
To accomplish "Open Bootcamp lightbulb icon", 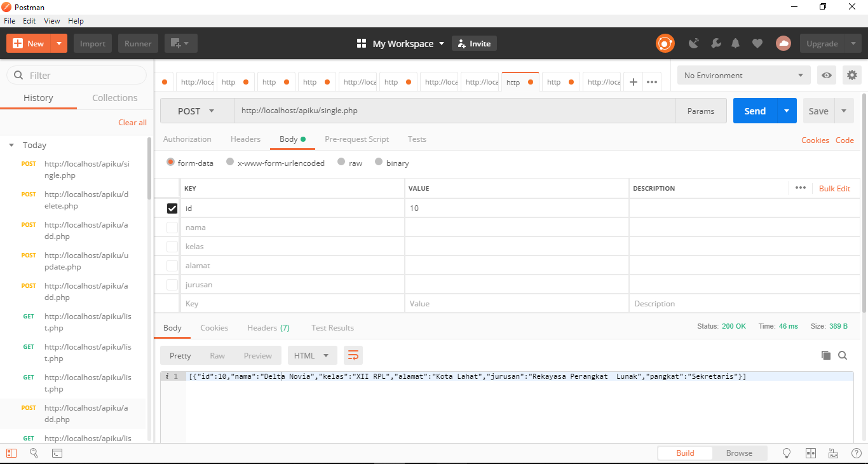I will (787, 453).
